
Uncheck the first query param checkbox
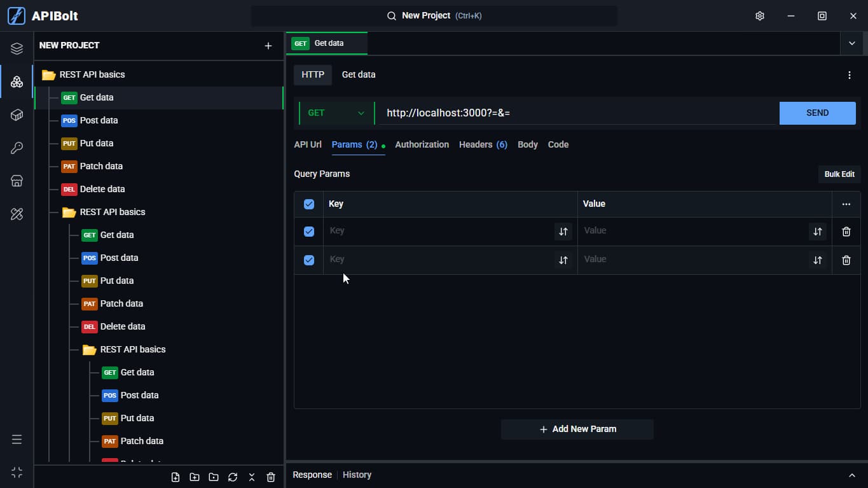309,232
